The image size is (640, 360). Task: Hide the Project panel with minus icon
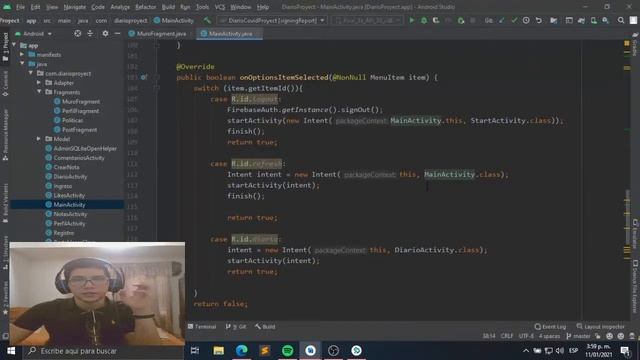click(x=118, y=33)
